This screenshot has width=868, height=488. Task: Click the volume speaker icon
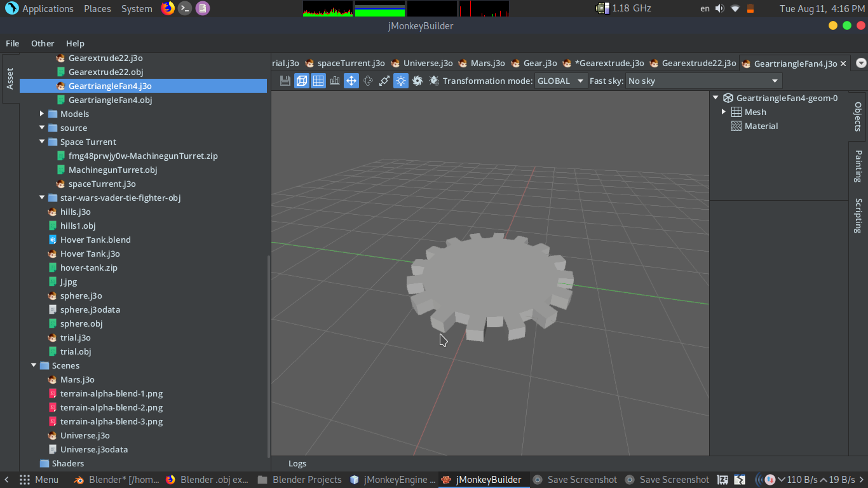[720, 8]
